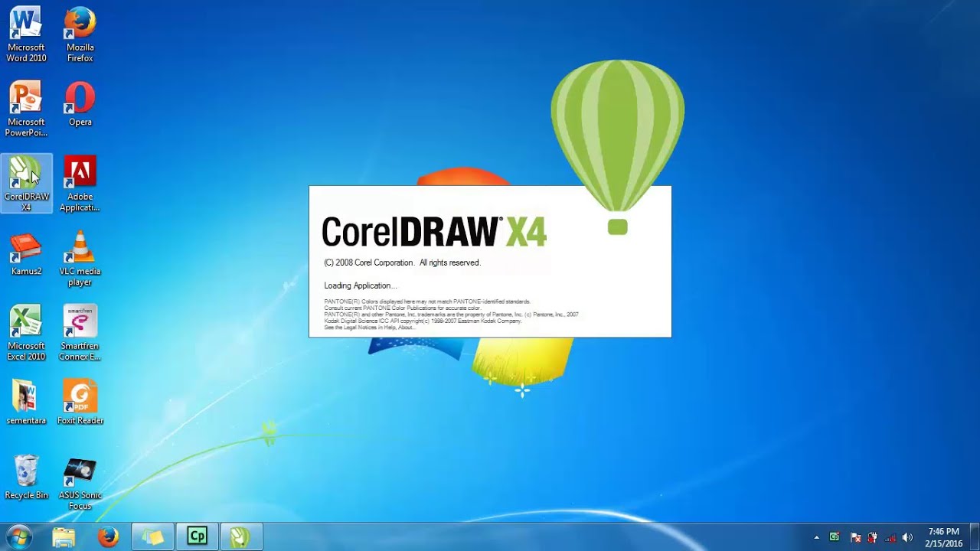
Task: Open the volume control in the tray
Action: click(x=907, y=536)
